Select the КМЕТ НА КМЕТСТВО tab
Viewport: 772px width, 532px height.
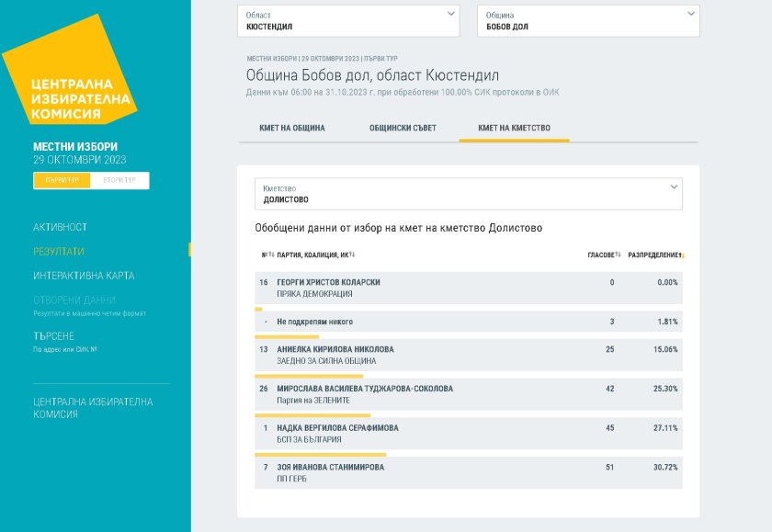click(x=514, y=128)
